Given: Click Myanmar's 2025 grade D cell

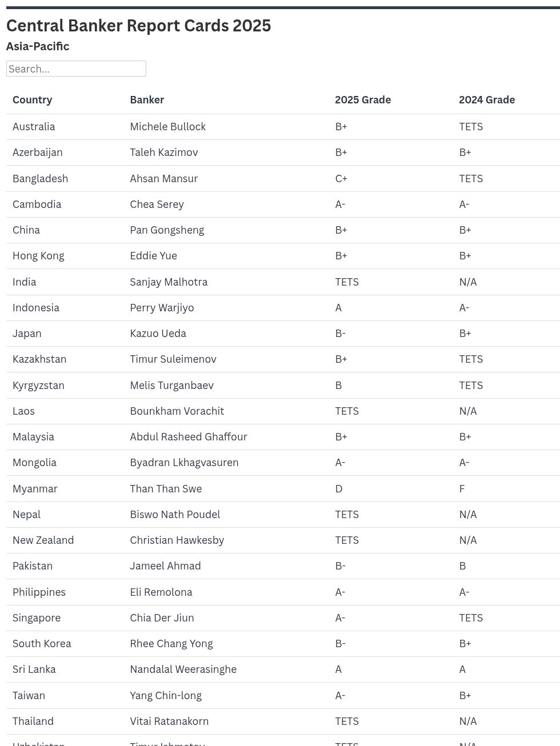Looking at the screenshot, I should [339, 489].
